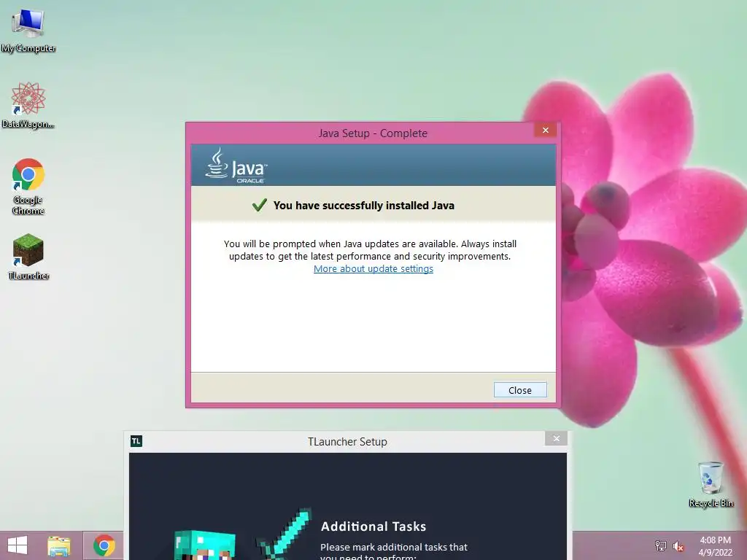Open the My Computer desktop icon

pyautogui.click(x=28, y=29)
